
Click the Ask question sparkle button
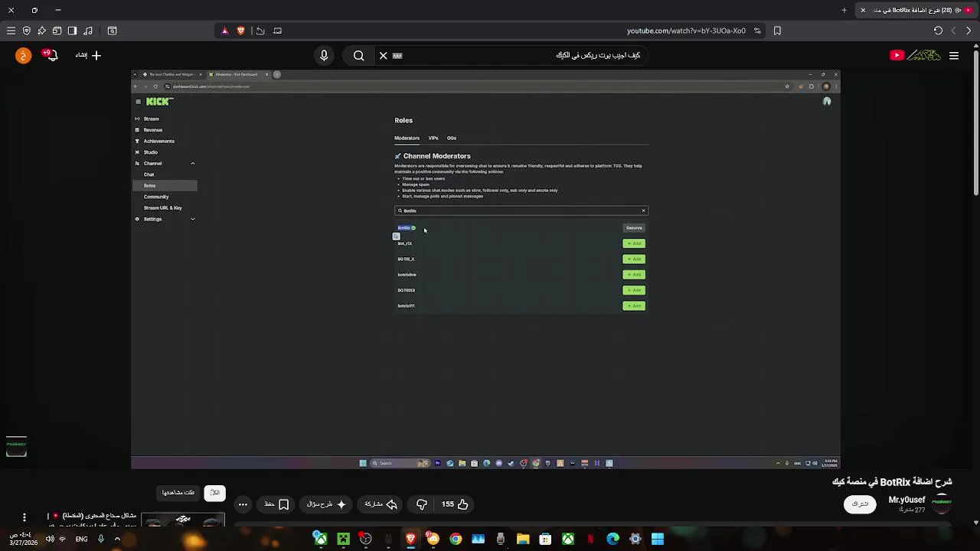coord(327,504)
